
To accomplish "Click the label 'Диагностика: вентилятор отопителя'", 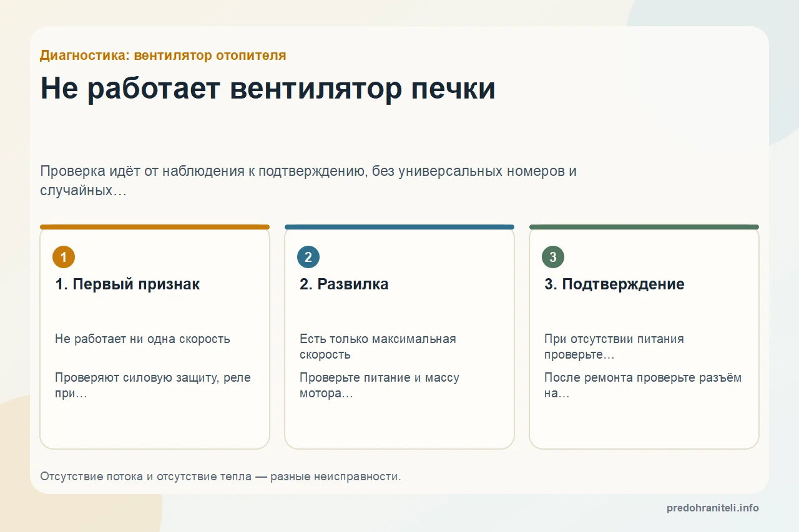I will click(163, 55).
